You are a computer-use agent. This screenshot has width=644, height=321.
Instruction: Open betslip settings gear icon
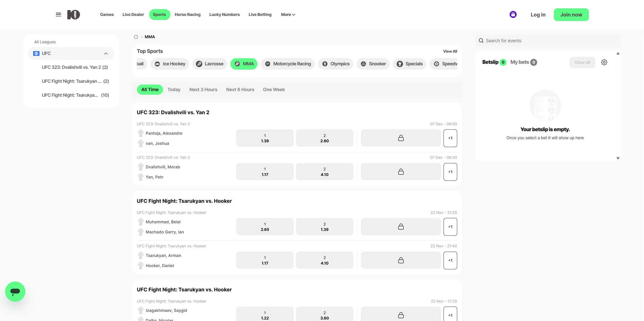[x=604, y=62]
